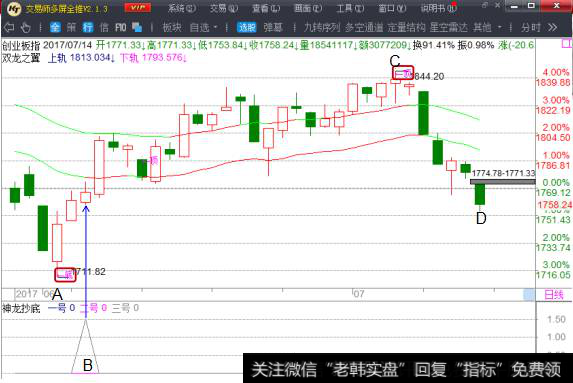Open the 窗口 menu

click(x=392, y=8)
